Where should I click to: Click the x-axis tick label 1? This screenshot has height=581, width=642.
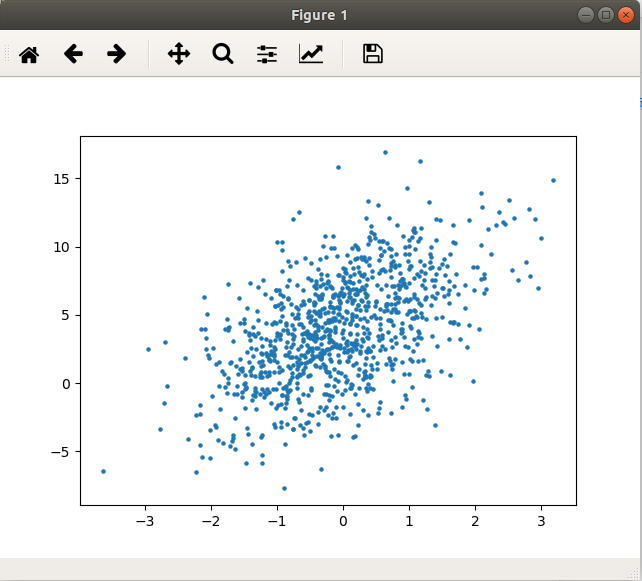(x=409, y=521)
